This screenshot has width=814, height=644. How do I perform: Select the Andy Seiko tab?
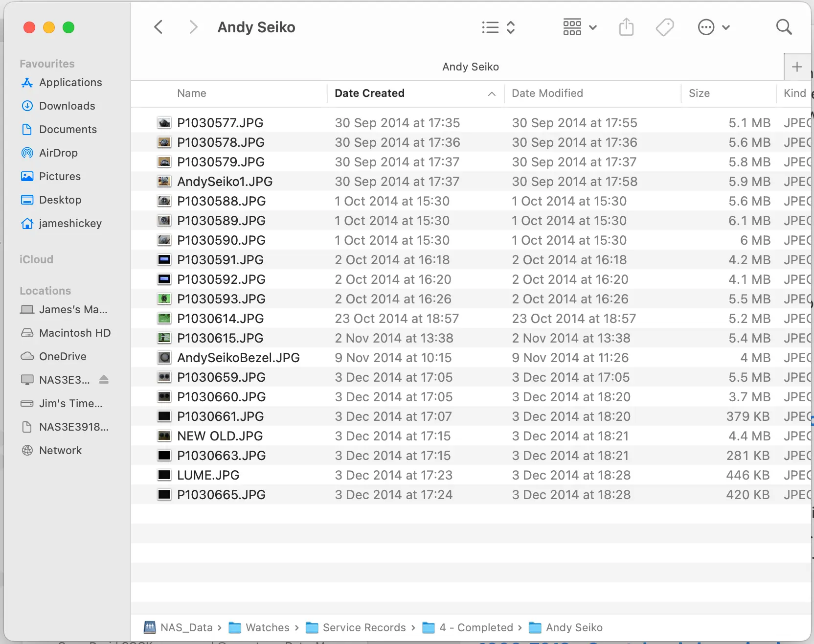[x=470, y=67]
